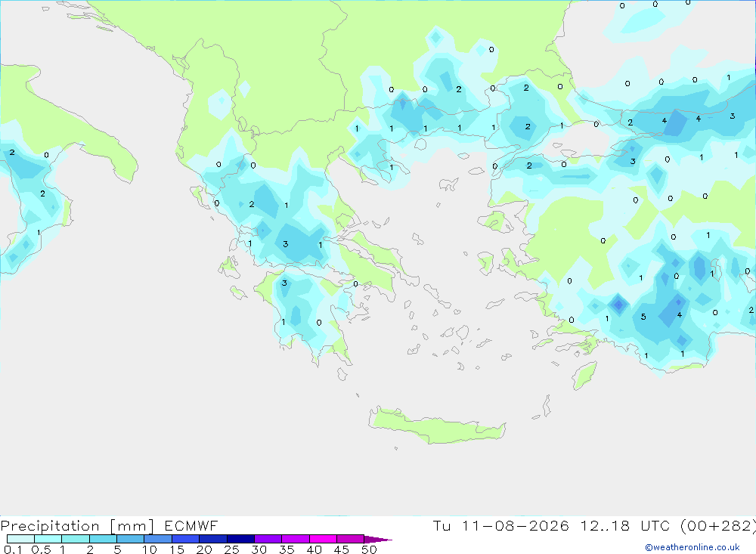The height and width of the screenshot is (554, 756).
Task: Click the "10" legend scale label
Action: 149,549
